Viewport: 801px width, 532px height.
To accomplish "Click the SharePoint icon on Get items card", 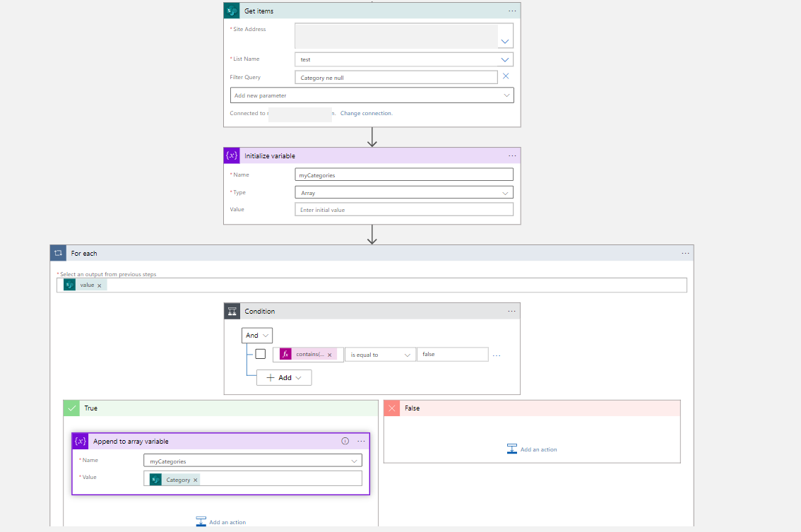I will pos(232,11).
